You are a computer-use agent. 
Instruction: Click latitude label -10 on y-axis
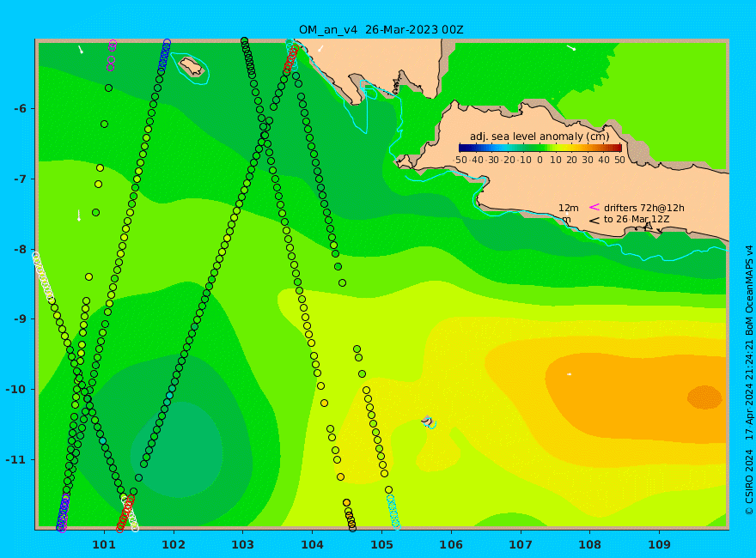coord(18,390)
